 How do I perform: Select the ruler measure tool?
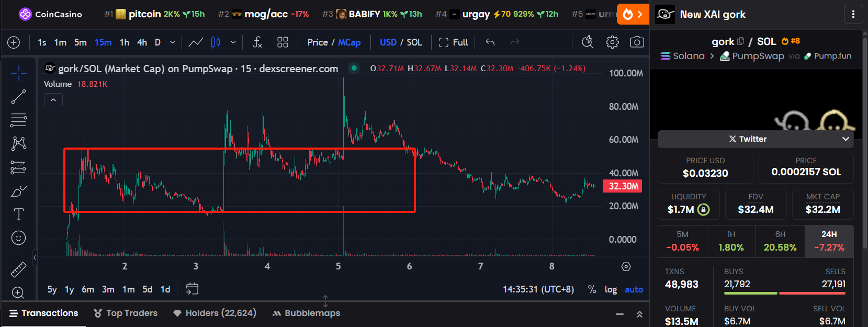point(18,269)
